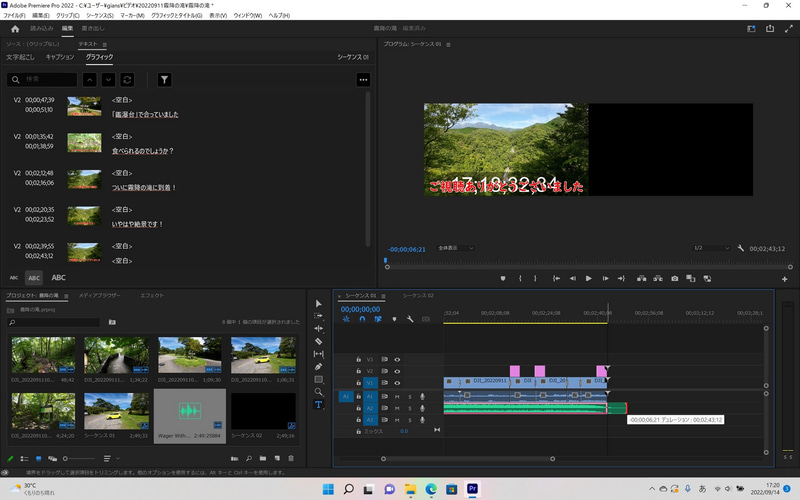Click the project panel search field
Screen dimensions: 800x500
tap(55, 322)
